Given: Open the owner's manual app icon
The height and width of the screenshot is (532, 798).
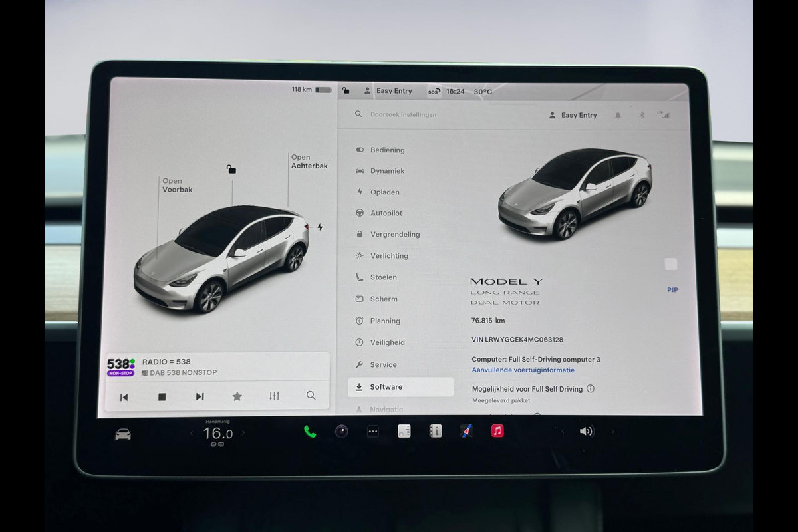Looking at the screenshot, I should click(x=435, y=431).
